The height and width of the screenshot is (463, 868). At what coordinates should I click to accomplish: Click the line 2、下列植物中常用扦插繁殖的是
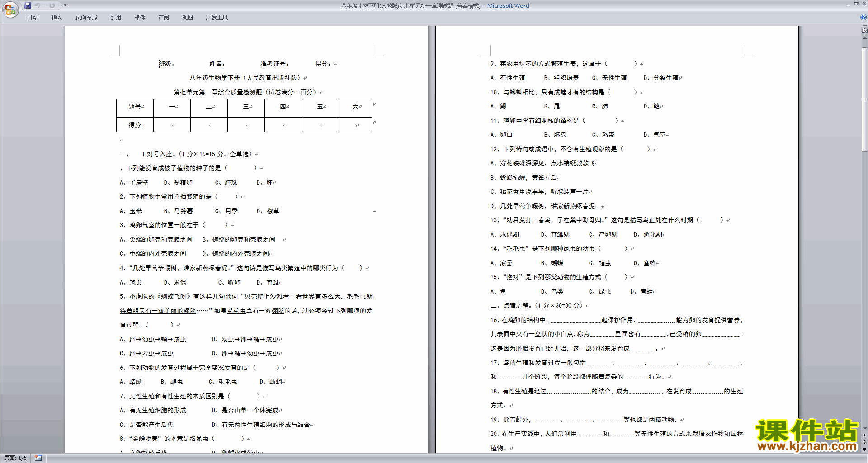(x=179, y=197)
